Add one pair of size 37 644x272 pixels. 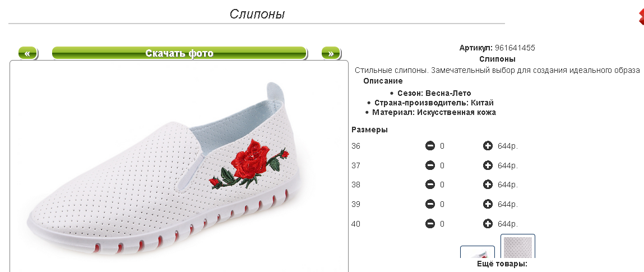(x=488, y=165)
